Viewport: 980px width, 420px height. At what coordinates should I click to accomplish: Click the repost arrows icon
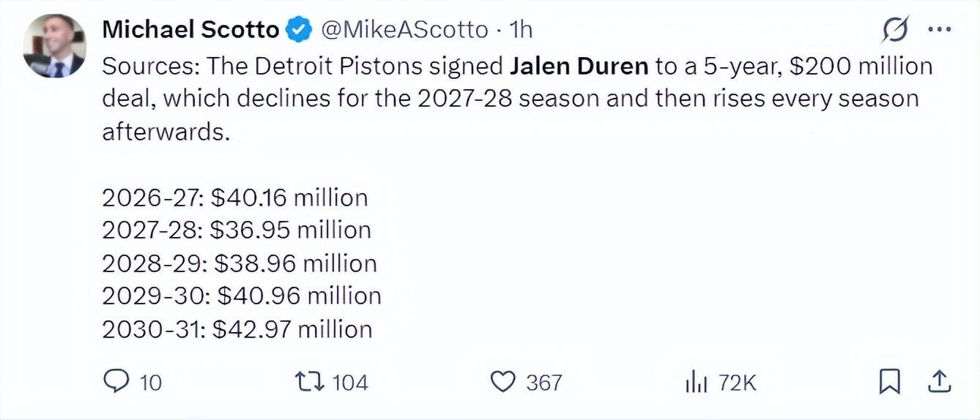pyautogui.click(x=308, y=381)
